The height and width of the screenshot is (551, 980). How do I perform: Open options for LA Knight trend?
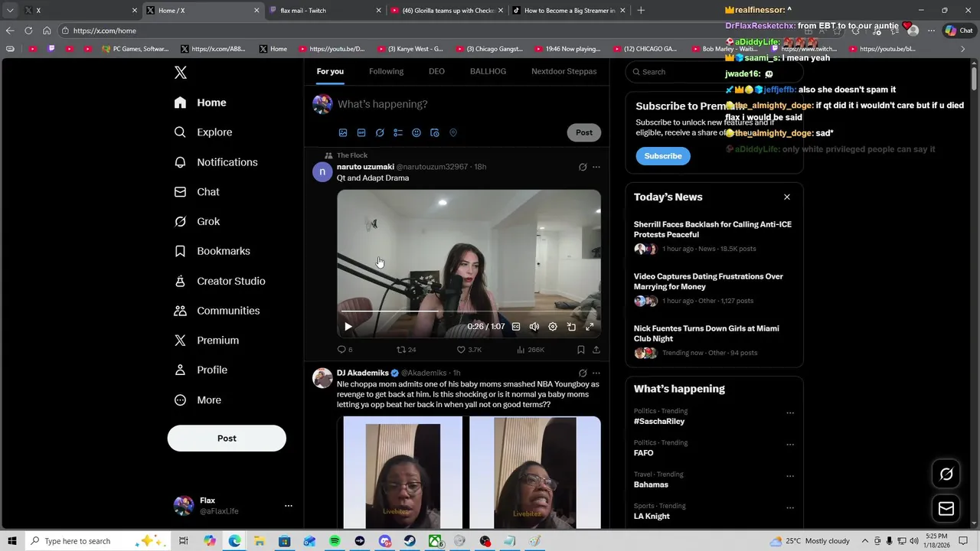click(790, 508)
